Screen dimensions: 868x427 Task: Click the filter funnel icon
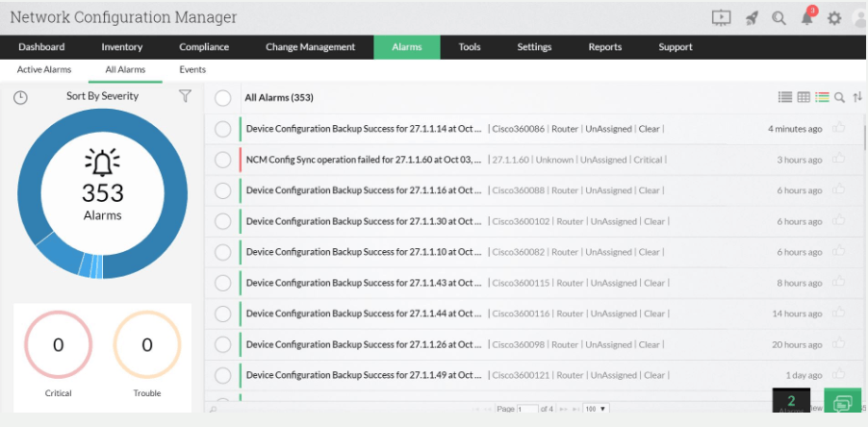point(185,96)
